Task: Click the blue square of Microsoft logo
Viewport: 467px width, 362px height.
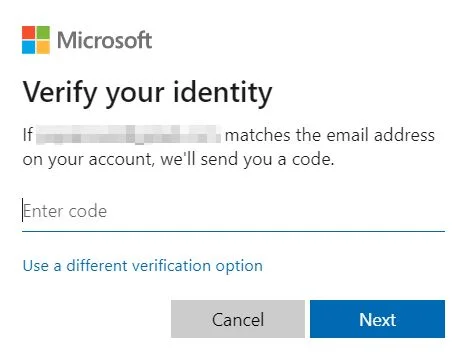Action: tap(29, 47)
